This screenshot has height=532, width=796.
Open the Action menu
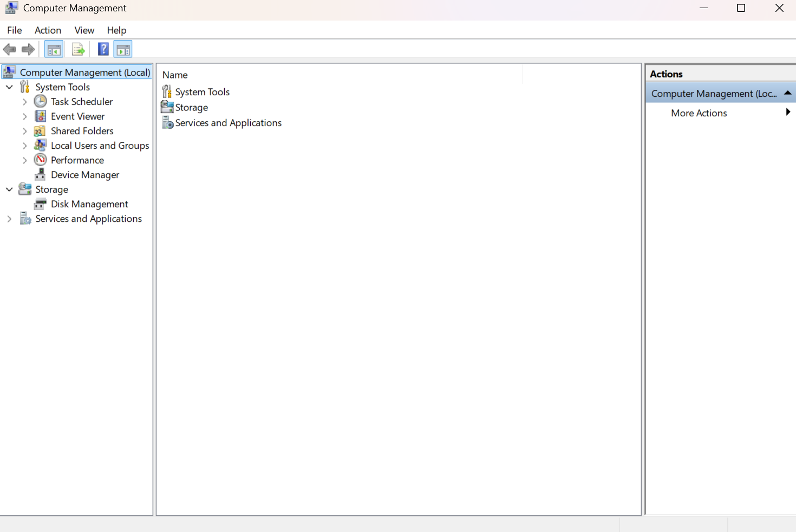[48, 30]
